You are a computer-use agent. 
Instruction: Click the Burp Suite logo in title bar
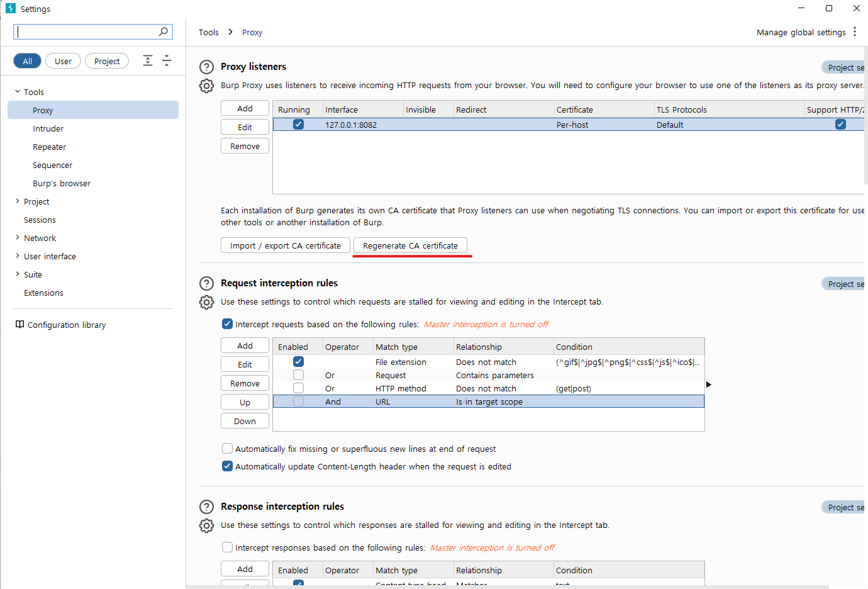pos(11,8)
